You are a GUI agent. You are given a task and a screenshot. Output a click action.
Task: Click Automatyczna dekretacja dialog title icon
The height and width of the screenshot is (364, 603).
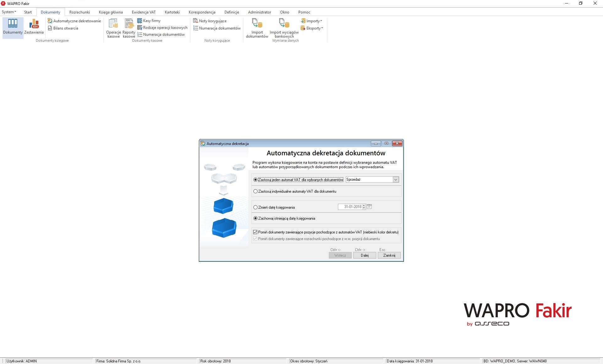[x=203, y=143]
